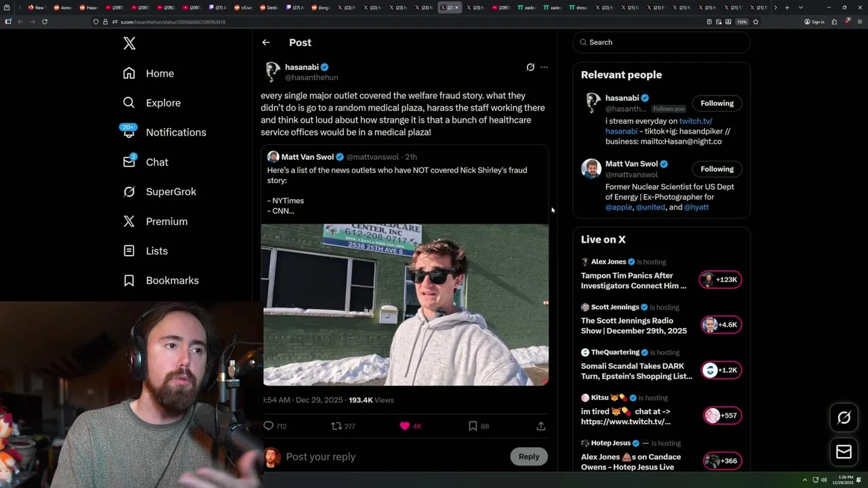Screen dimensions: 868x488
Task: Open Premium in the sidebar
Action: coord(155,222)
